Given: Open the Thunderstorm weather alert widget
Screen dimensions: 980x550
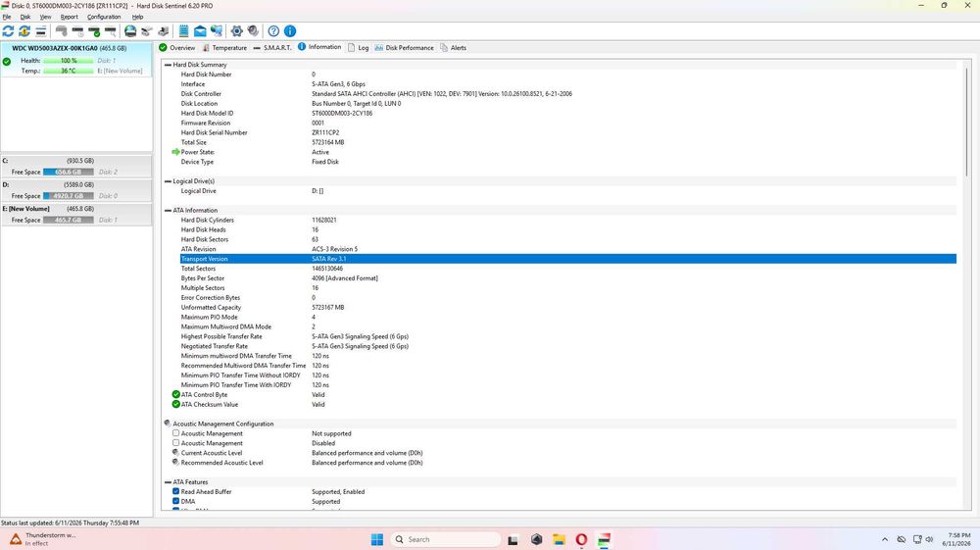Looking at the screenshot, I should (x=42, y=539).
